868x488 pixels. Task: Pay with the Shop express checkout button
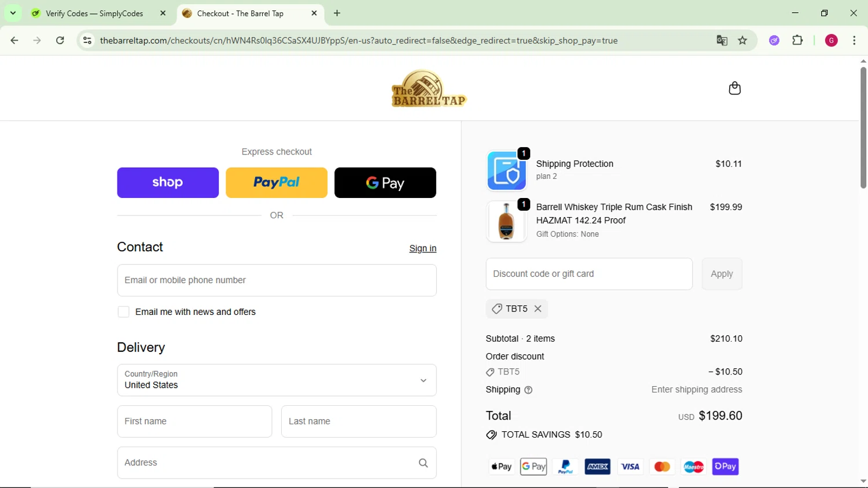[x=168, y=183]
